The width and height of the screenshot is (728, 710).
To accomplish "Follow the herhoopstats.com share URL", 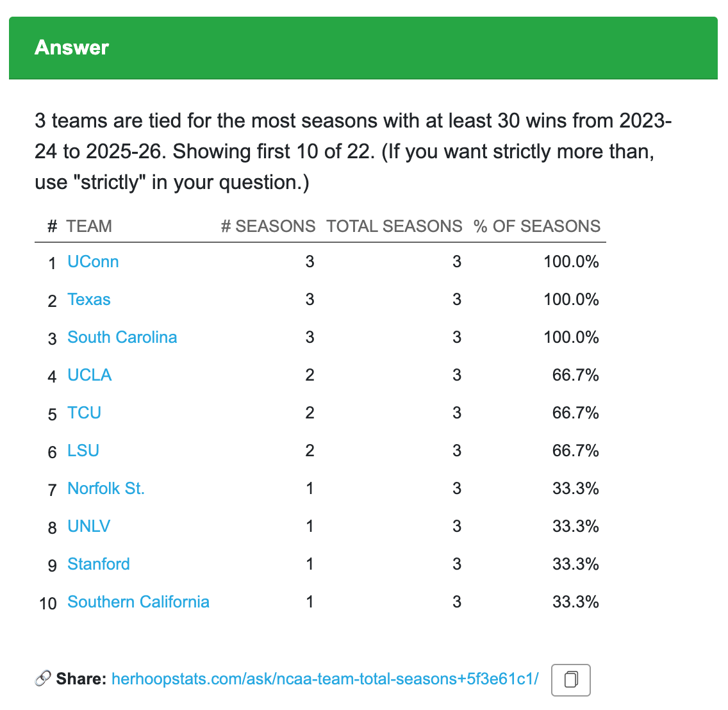I will pyautogui.click(x=325, y=679).
